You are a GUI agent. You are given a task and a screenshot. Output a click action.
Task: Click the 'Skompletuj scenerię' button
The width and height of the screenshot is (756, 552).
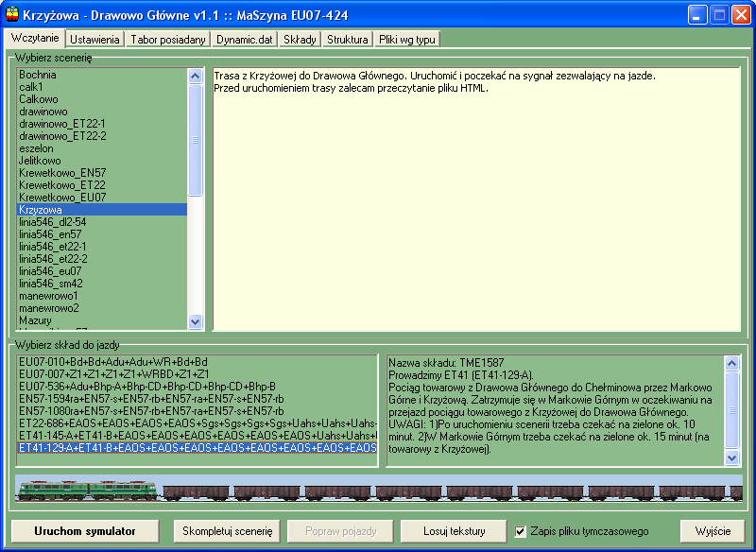click(227, 531)
